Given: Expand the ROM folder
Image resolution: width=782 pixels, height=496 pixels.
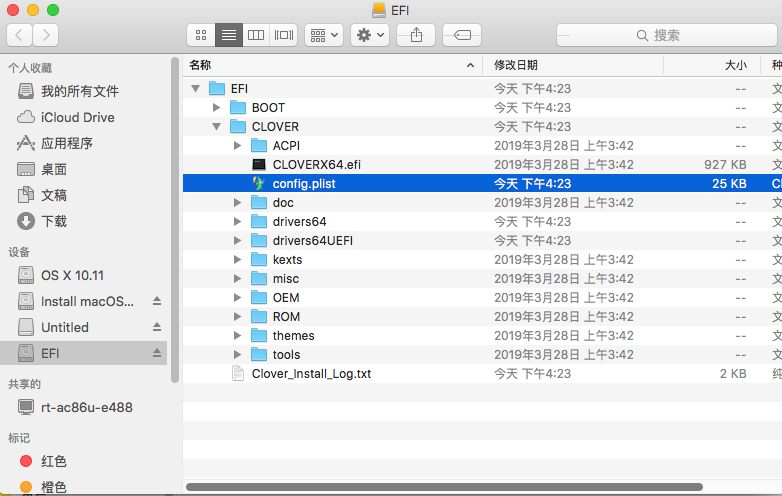Looking at the screenshot, I should (237, 317).
